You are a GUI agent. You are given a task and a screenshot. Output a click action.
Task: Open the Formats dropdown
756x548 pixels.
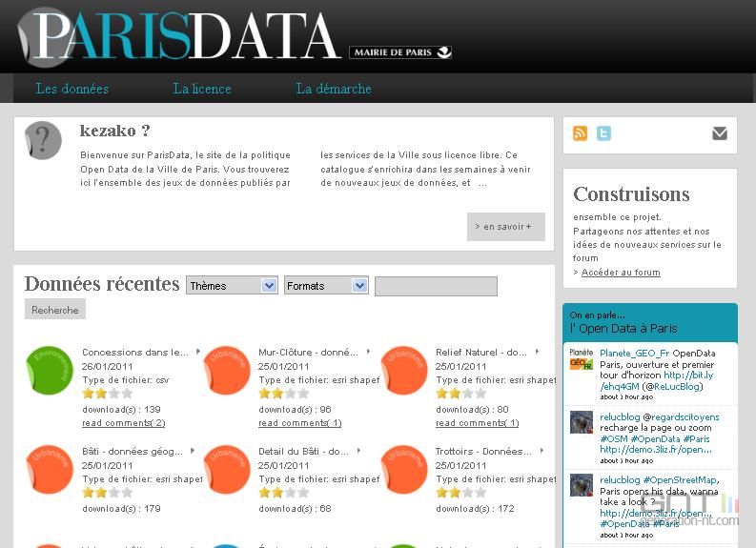(x=326, y=285)
